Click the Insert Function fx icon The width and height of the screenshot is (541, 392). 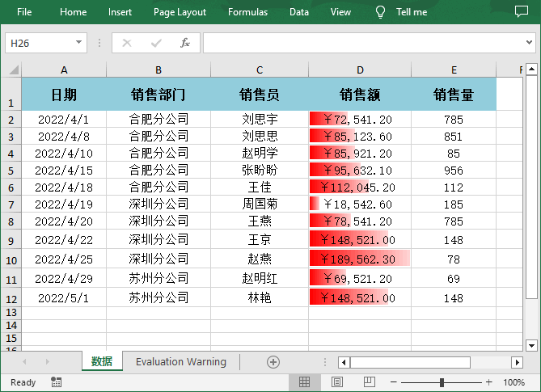(x=185, y=43)
